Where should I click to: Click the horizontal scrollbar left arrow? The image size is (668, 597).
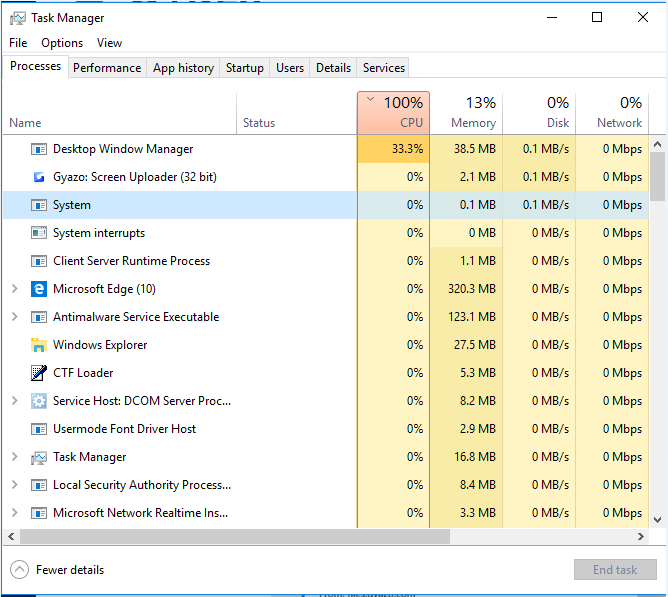point(12,536)
